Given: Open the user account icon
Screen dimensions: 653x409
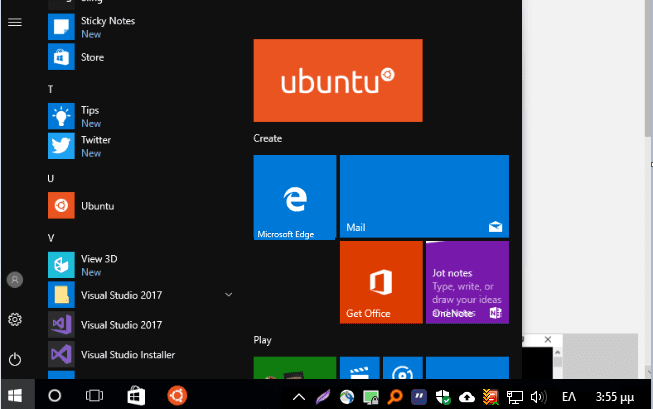Looking at the screenshot, I should click(15, 280).
